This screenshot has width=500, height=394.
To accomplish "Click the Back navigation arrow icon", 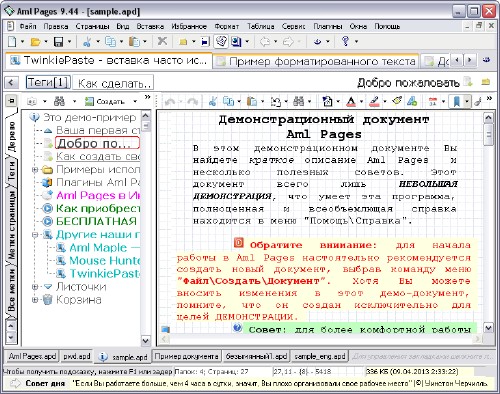I will [x=265, y=42].
